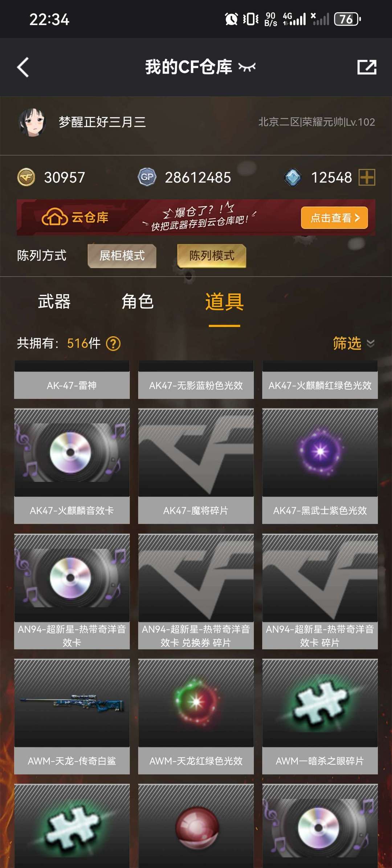Tap the back arrow icon
The width and height of the screenshot is (392, 868).
pyautogui.click(x=23, y=67)
